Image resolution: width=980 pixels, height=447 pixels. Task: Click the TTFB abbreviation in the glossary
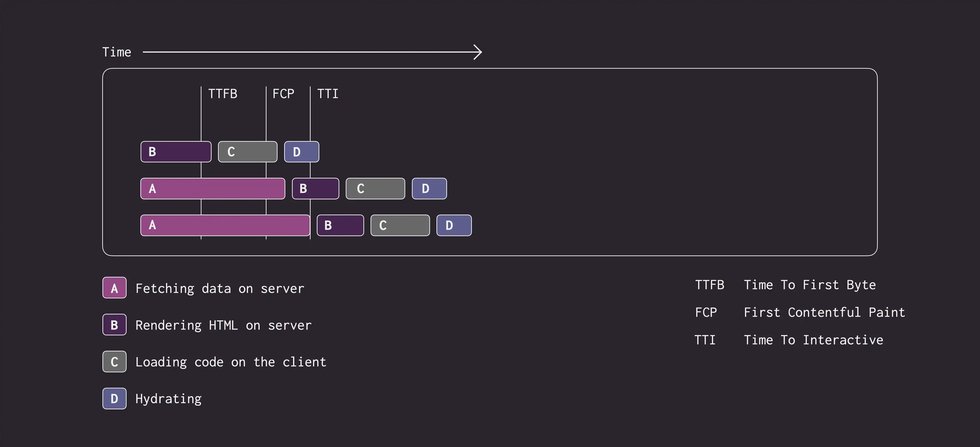pos(710,285)
